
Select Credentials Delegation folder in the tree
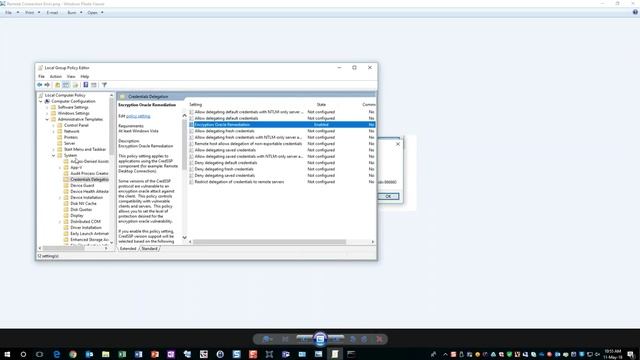coord(89,179)
